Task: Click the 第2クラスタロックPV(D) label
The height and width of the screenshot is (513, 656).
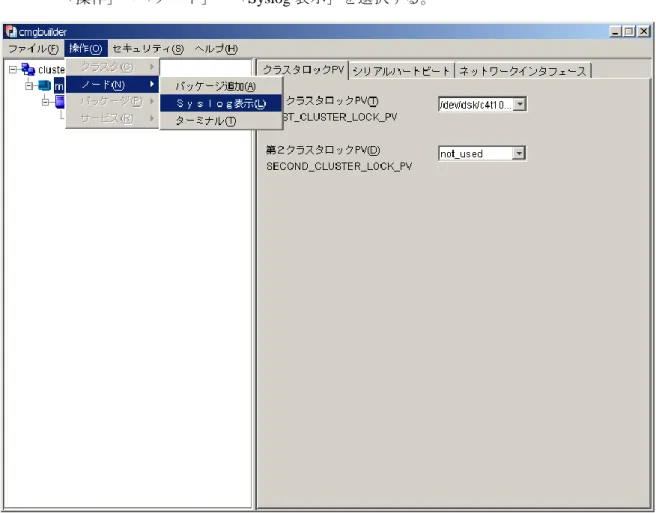Action: (x=323, y=150)
